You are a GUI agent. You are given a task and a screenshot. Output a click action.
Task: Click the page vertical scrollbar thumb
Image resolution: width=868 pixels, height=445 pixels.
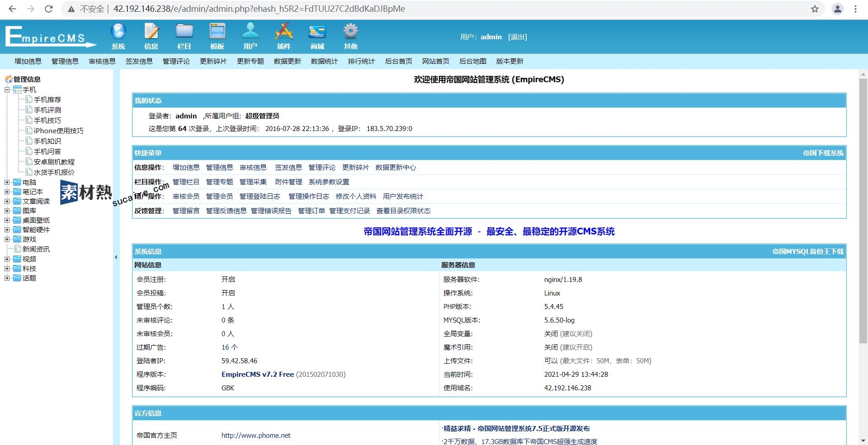click(863, 211)
